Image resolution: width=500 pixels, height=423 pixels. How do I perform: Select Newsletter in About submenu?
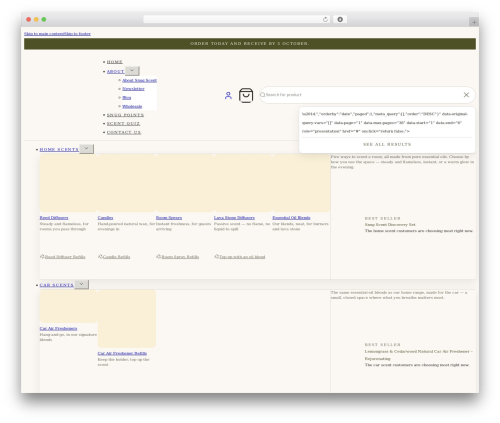133,89
